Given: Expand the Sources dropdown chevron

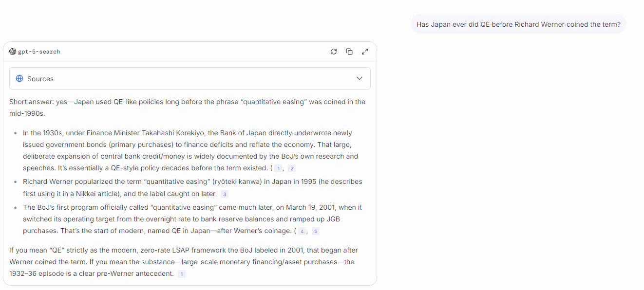Looking at the screenshot, I should 360,78.
